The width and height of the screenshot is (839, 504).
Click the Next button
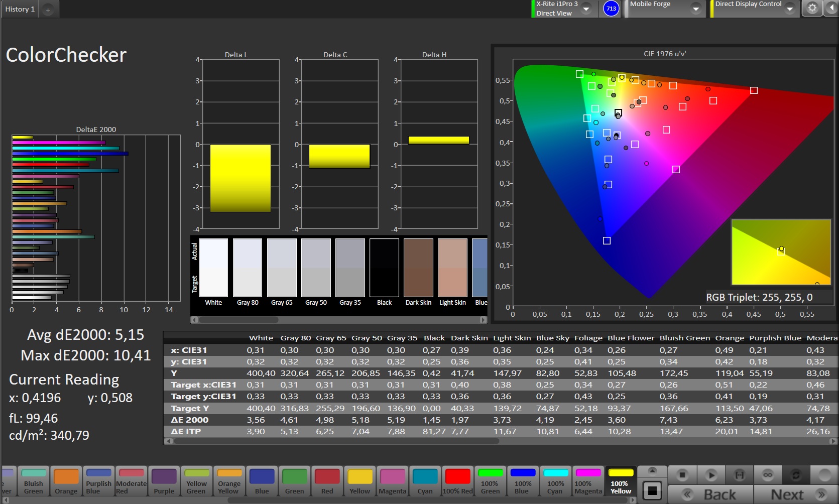796,494
